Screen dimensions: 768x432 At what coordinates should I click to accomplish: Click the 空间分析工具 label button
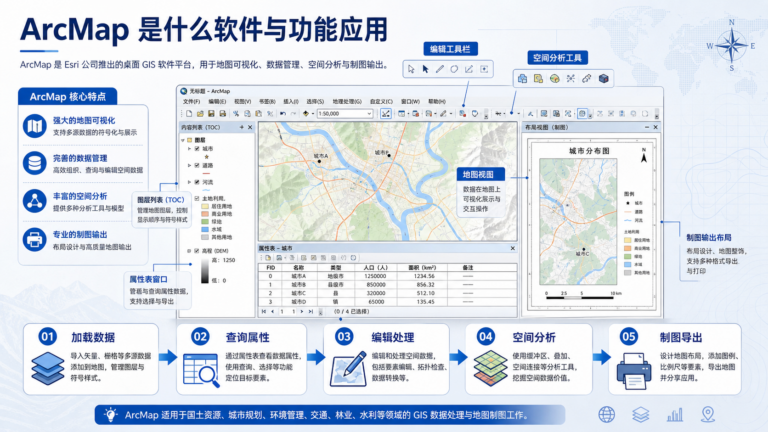(557, 58)
